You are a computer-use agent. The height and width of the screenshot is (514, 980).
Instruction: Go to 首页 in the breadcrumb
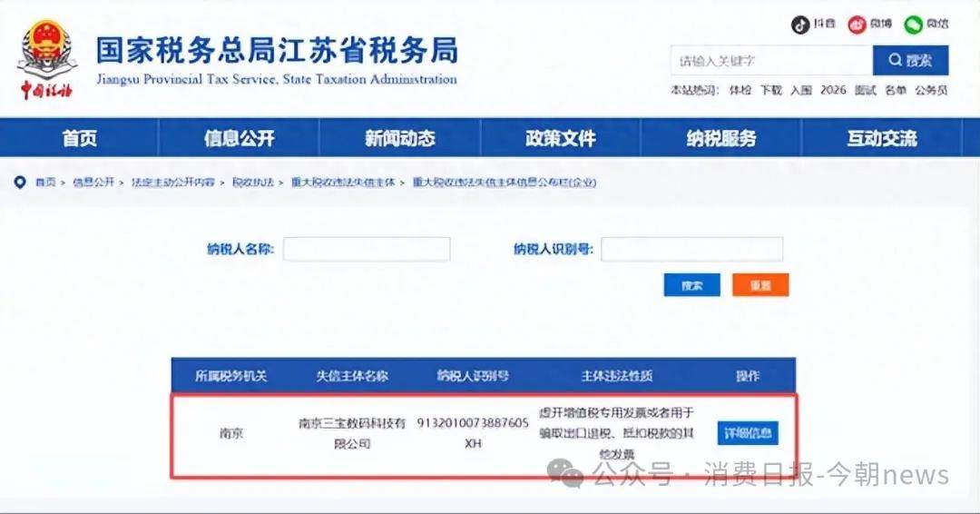tap(45, 183)
